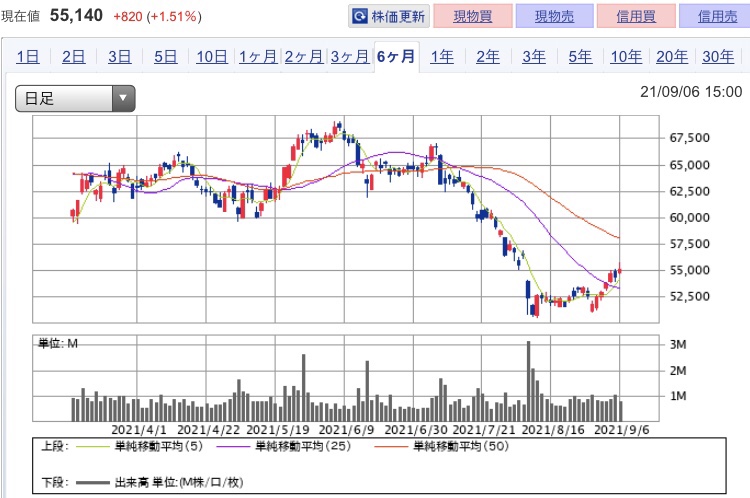
Task: Switch chart to 5日 period
Action: [165, 57]
